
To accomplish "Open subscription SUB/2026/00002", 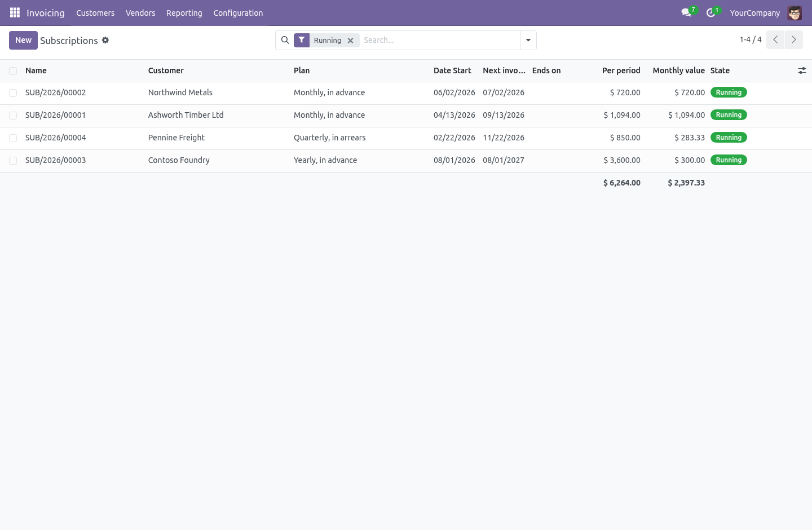I will coord(55,92).
